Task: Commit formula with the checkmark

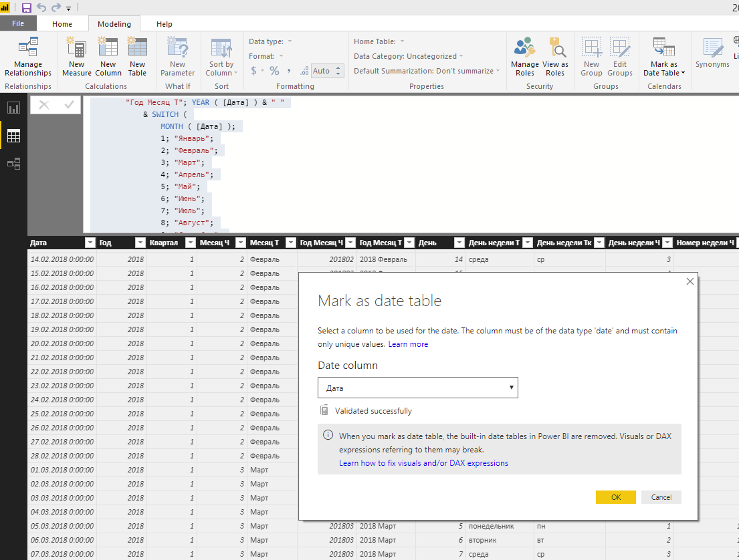Action: click(69, 104)
